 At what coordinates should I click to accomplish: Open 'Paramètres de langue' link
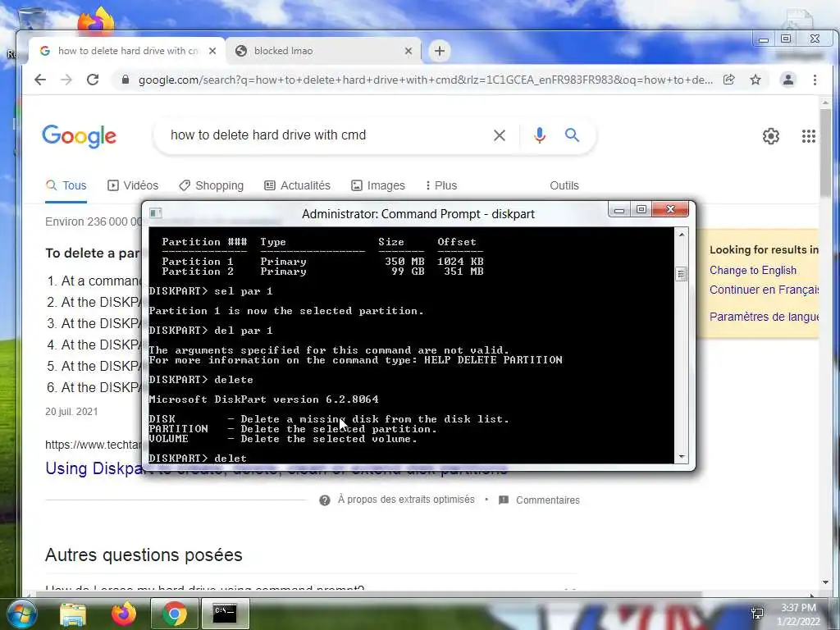point(764,317)
